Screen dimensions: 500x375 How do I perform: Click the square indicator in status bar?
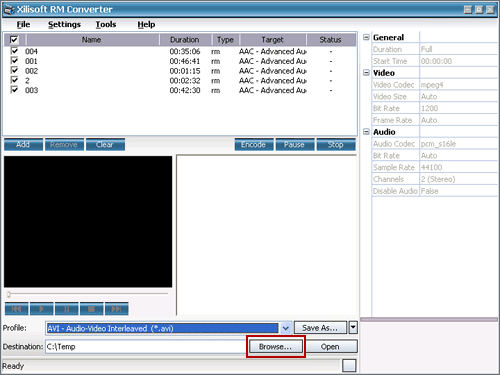(x=349, y=366)
